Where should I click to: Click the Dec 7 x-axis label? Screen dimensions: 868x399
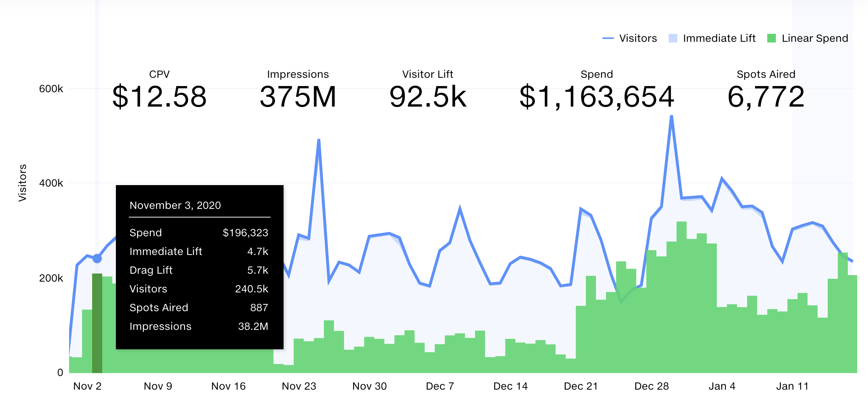tap(440, 386)
